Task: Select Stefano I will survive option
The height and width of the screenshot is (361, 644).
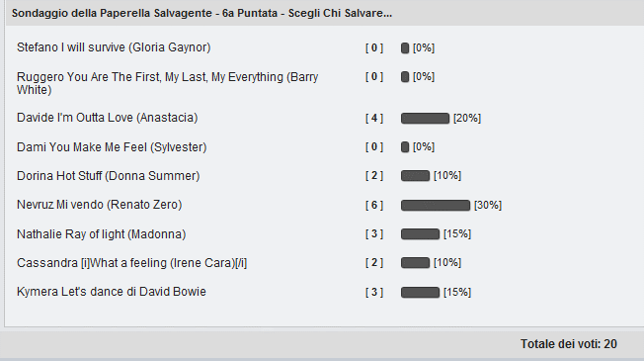Action: coord(114,47)
